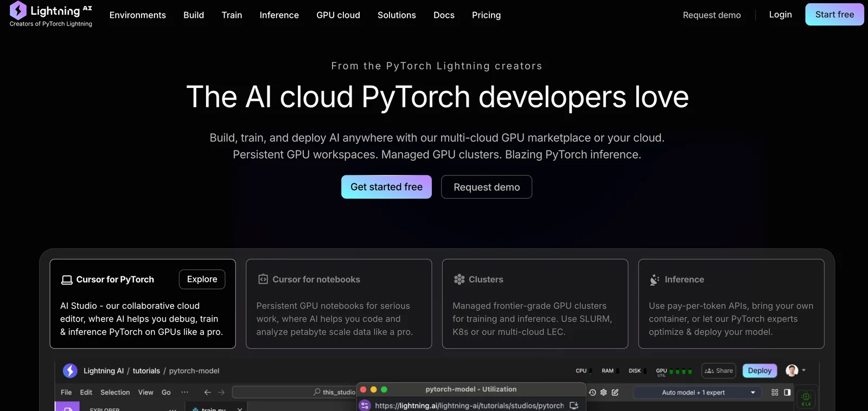Select the Clusters card
Image resolution: width=868 pixels, height=411 pixels.
[x=535, y=303]
